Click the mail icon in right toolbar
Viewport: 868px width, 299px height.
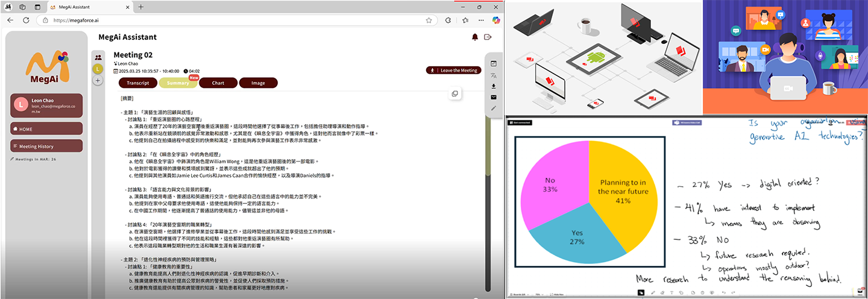[x=494, y=97]
